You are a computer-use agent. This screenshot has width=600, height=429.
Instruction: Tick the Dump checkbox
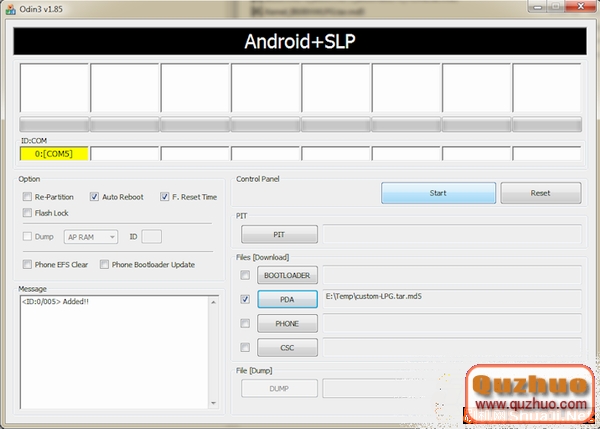pos(27,237)
